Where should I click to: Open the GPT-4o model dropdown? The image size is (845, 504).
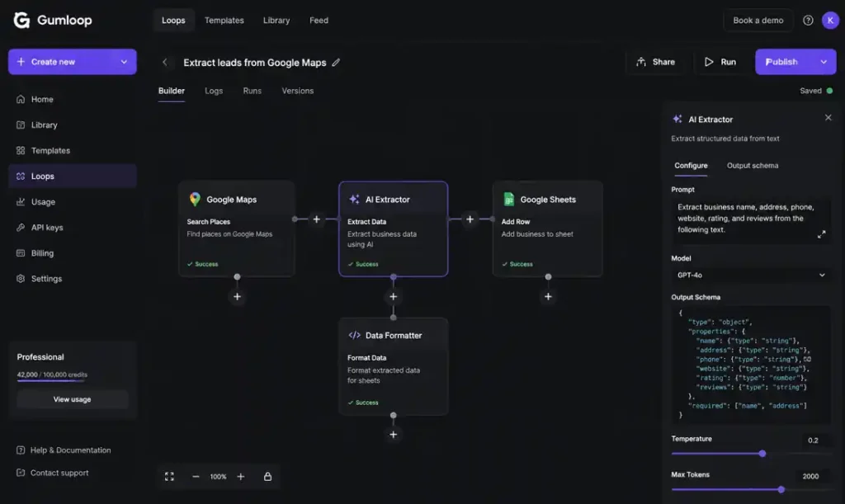(x=751, y=276)
